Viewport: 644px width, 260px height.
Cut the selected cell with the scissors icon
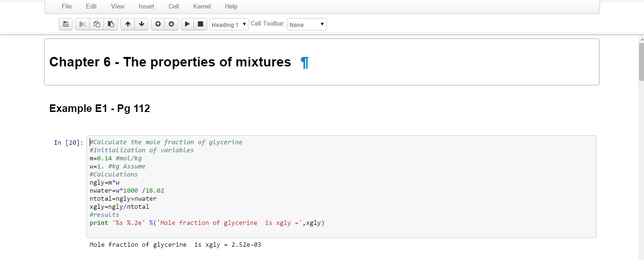[82, 24]
